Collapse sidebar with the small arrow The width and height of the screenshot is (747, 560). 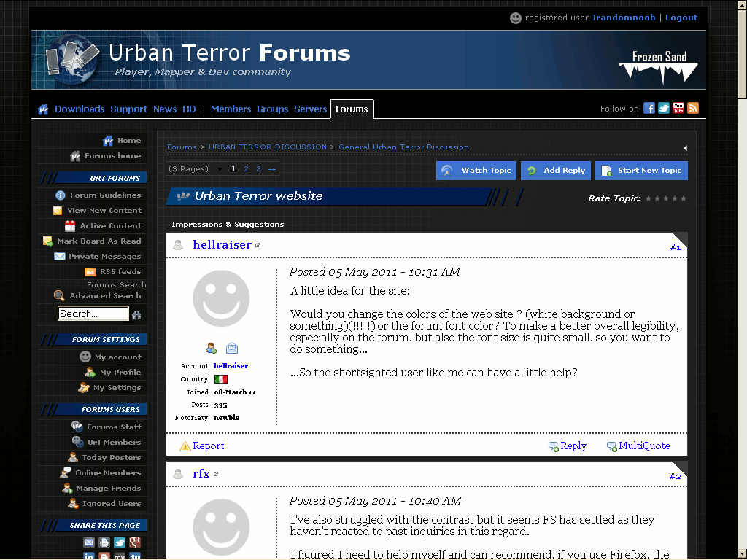click(685, 148)
